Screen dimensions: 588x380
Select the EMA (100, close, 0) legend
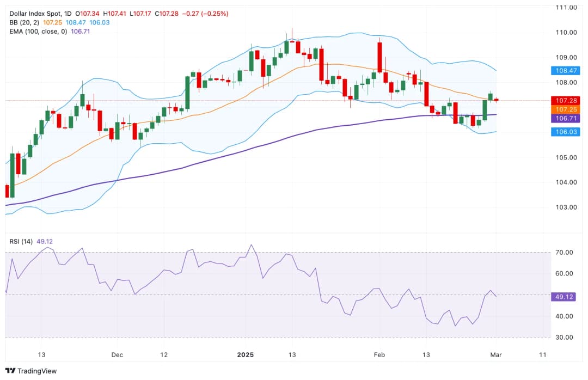38,32
